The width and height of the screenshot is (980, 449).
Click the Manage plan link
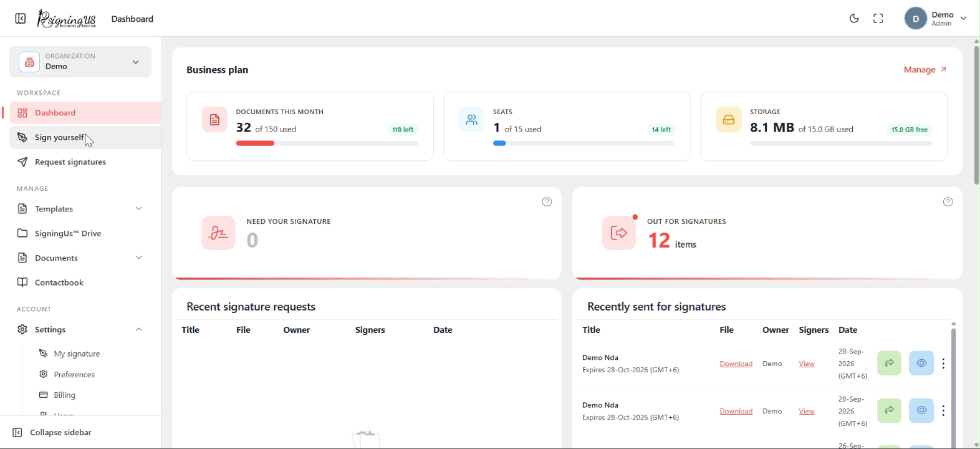[925, 70]
